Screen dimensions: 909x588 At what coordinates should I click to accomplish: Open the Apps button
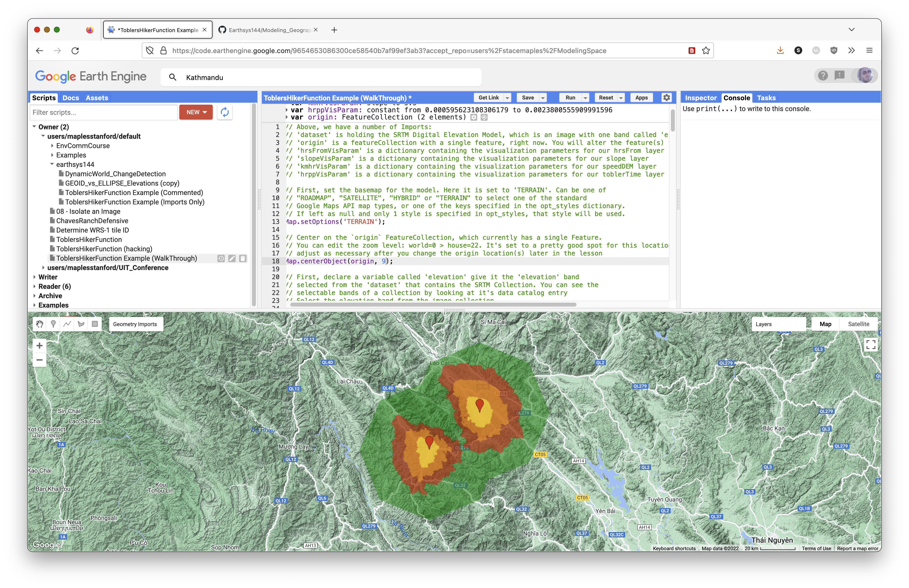[x=641, y=98]
